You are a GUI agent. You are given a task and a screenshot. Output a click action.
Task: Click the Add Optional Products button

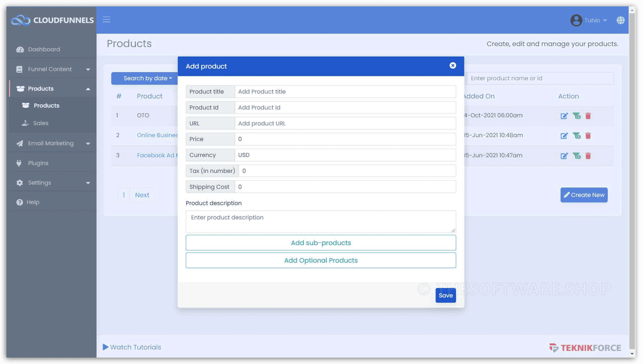321,260
